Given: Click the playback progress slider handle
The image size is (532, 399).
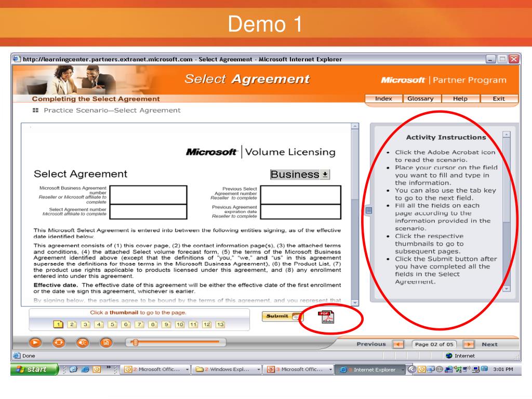Looking at the screenshot, I should pyautogui.click(x=135, y=342).
